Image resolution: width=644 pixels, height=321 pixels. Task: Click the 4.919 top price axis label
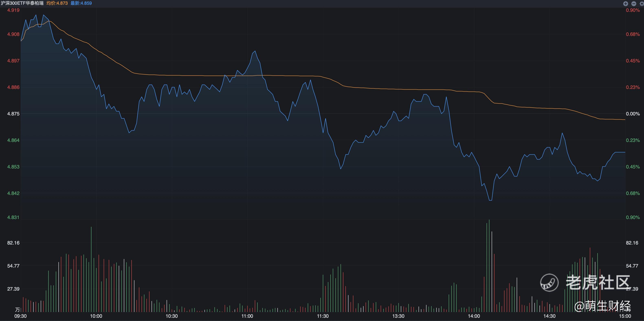13,10
